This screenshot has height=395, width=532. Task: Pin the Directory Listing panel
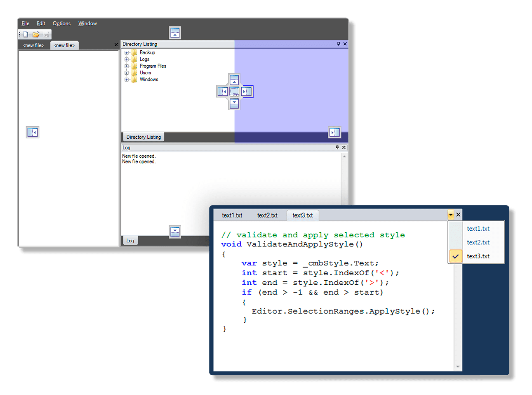click(339, 44)
